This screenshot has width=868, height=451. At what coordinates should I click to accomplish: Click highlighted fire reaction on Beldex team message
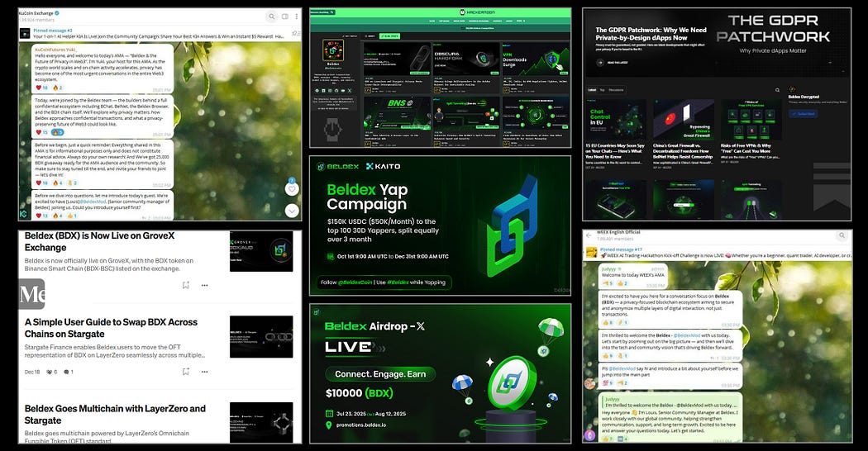pos(57,132)
